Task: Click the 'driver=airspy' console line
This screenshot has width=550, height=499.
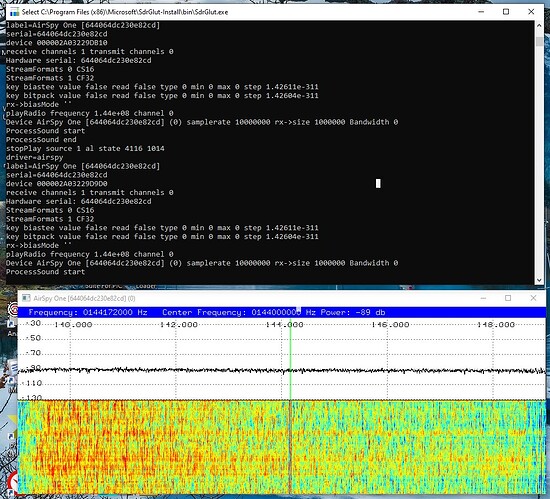Action: coord(34,157)
